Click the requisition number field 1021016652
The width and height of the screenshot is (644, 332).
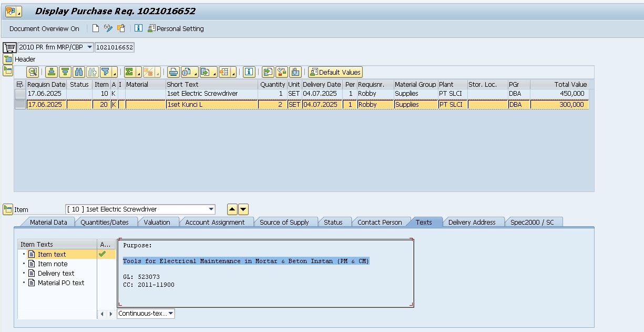(x=115, y=47)
